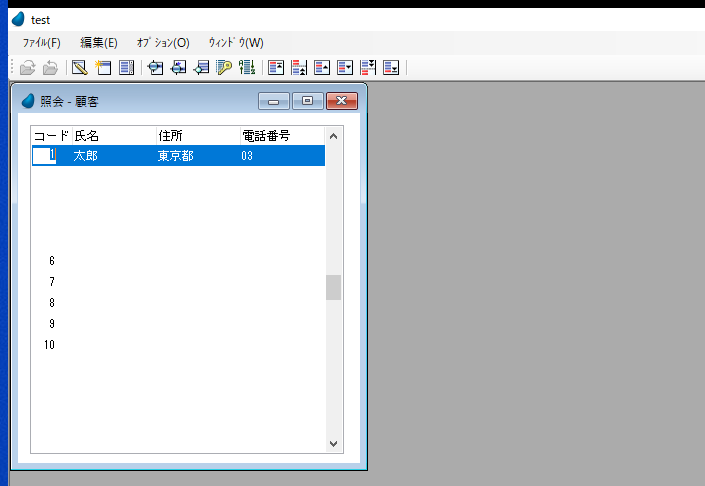705x486 pixels.
Task: Click the scroll down arrow in the list
Action: click(x=334, y=444)
